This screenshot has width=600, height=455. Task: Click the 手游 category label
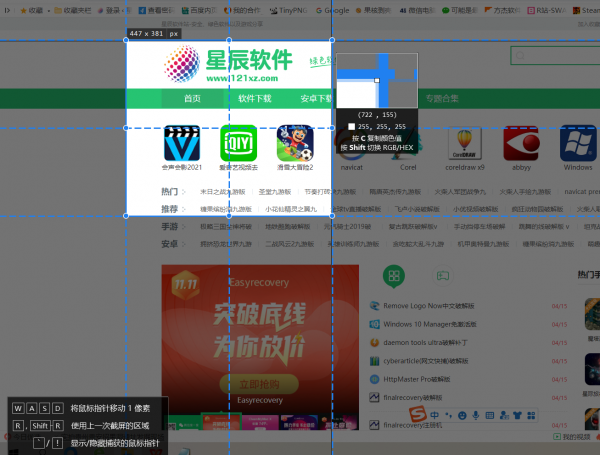coord(170,227)
